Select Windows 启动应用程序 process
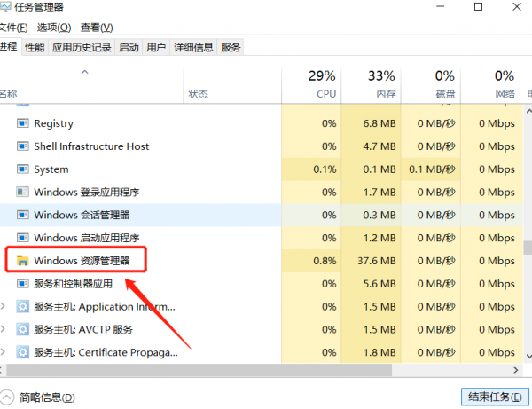 [87, 238]
